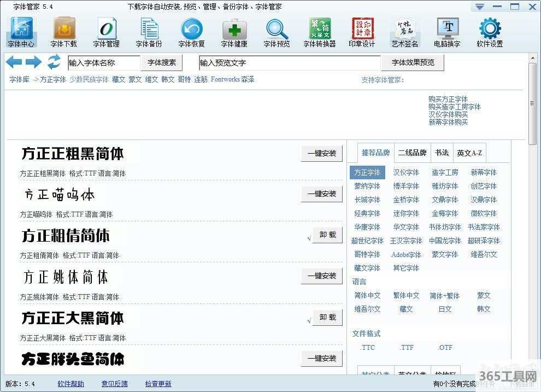Screen dimensions: 541x392
Task: Click the main window vertical scrollbar
Action: click(x=532, y=104)
